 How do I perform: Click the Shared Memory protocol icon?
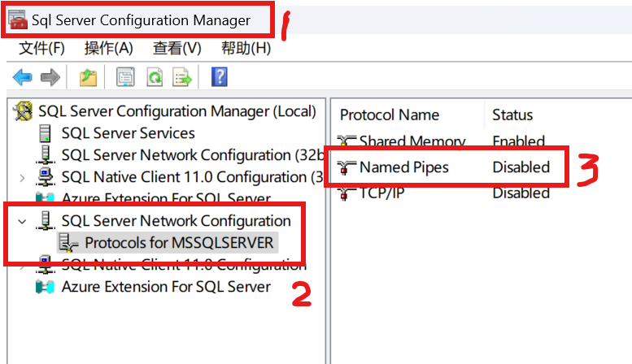point(347,141)
